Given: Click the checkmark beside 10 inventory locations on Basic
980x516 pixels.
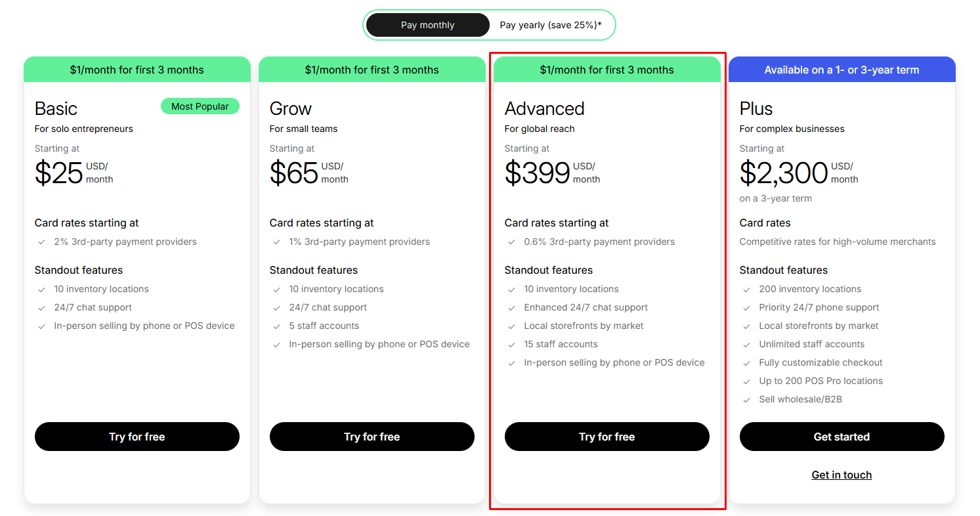Looking at the screenshot, I should pos(41,289).
